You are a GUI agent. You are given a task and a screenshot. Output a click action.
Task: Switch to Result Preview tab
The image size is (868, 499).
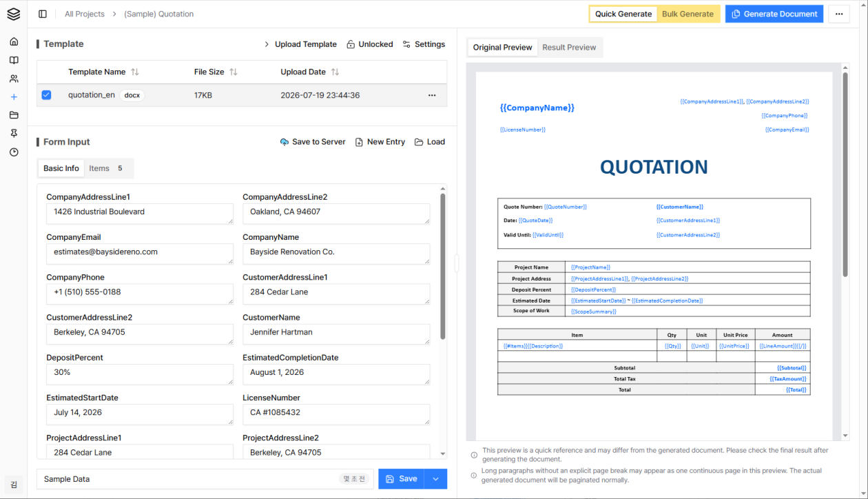pyautogui.click(x=569, y=48)
